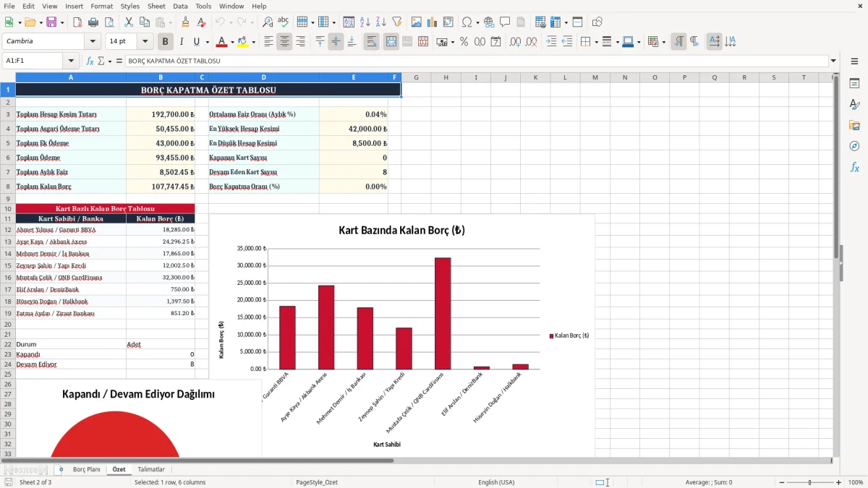
Task: Expand the formula bar
Action: (833, 61)
